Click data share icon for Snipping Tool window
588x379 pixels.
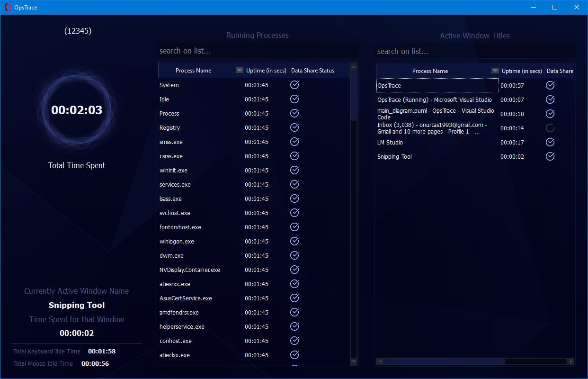[550, 156]
